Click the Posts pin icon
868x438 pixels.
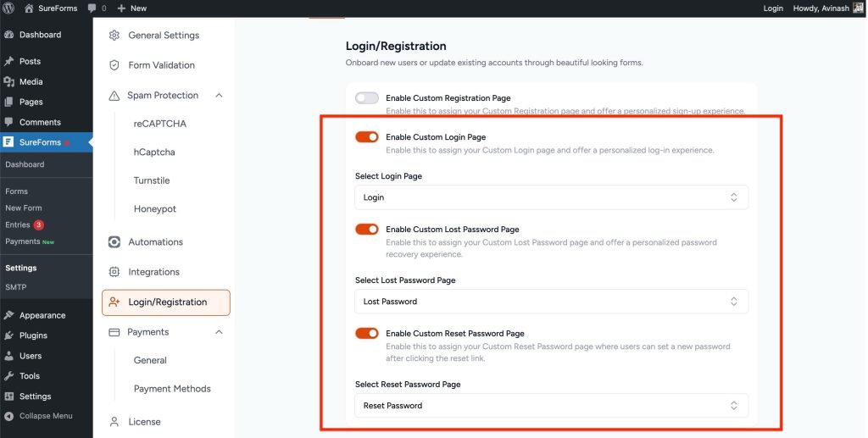(x=8, y=61)
